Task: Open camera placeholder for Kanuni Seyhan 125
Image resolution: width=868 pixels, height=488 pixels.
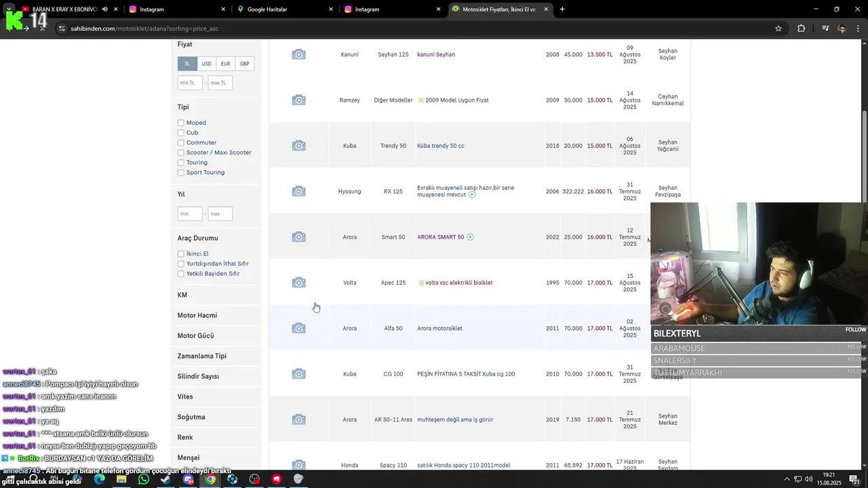Action: [x=298, y=54]
